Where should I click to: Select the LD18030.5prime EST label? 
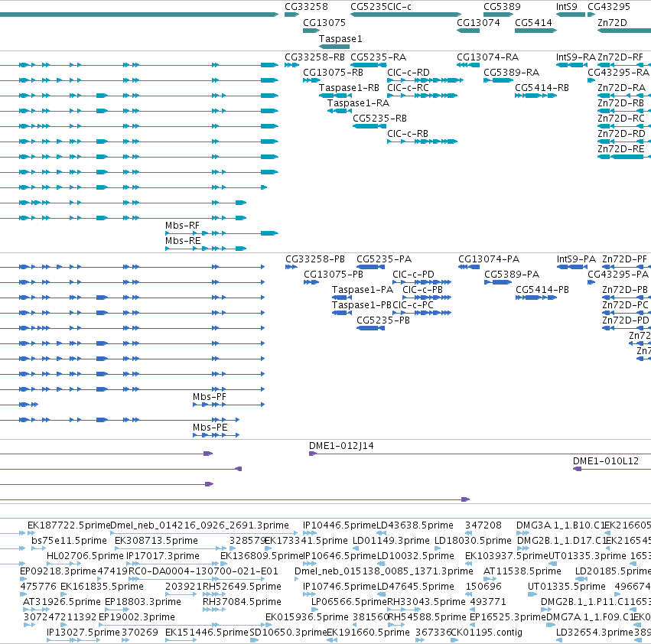tap(473, 541)
